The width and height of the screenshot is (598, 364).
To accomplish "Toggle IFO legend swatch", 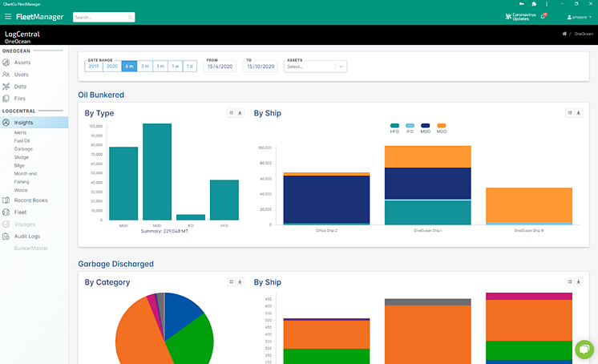I will tap(410, 126).
